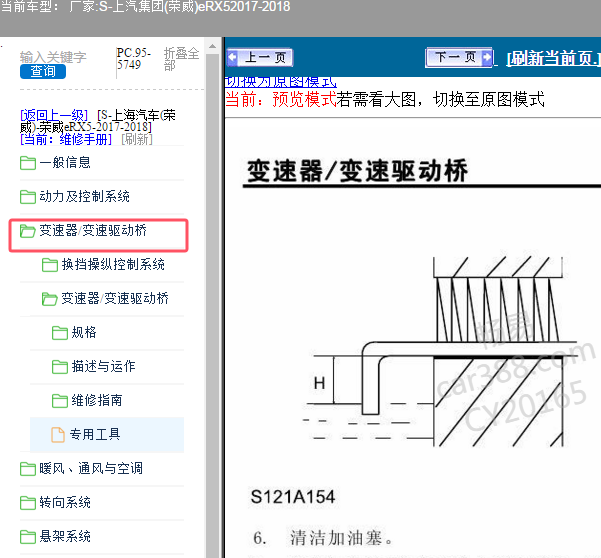This screenshot has width=601, height=558.
Task: Collapse the top-level 变速器/变速驱动桥 entry
Action: pos(93,231)
